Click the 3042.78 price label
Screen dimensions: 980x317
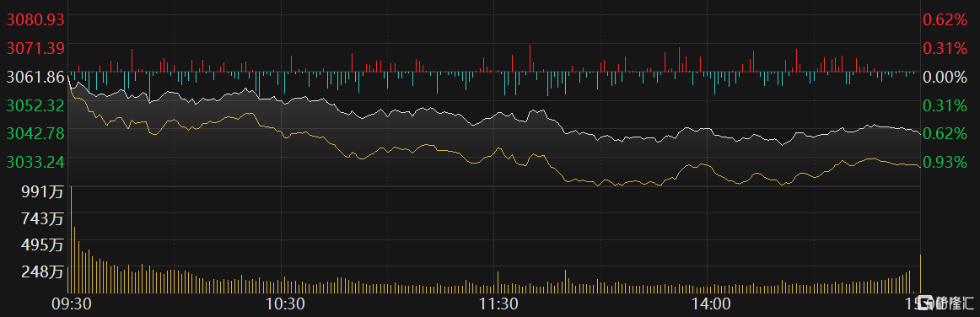point(35,133)
